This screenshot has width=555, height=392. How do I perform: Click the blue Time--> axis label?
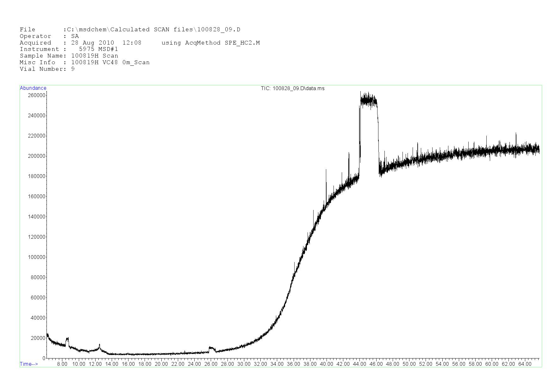29,364
